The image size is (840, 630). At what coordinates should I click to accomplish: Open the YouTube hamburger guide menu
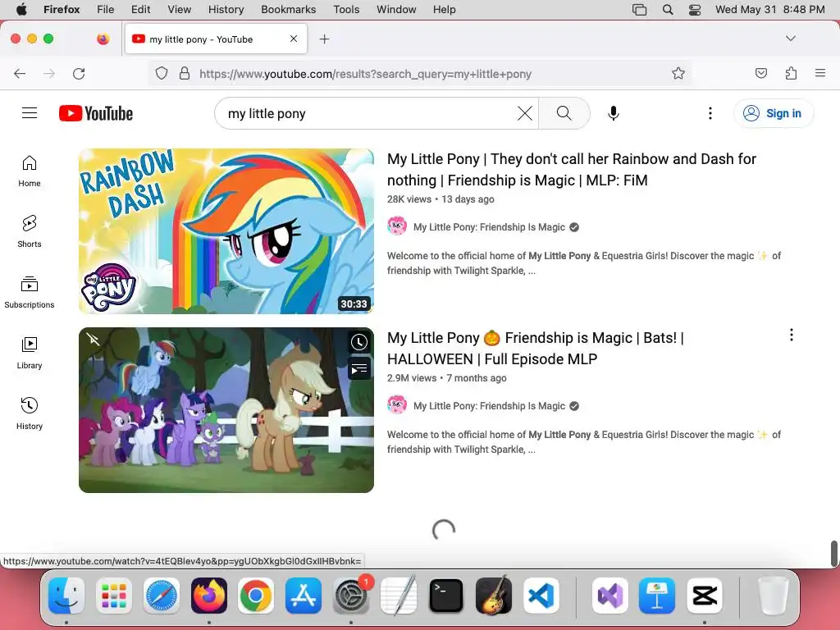(x=30, y=113)
